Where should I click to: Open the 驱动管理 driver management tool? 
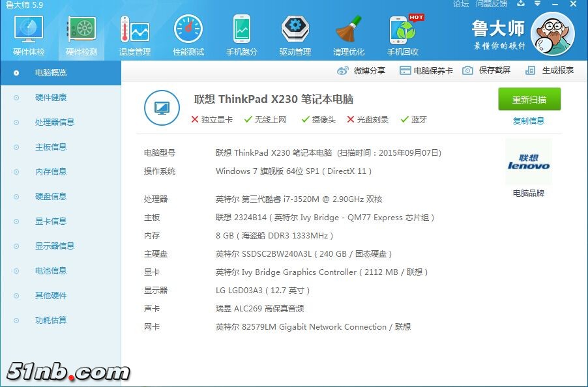[295, 33]
